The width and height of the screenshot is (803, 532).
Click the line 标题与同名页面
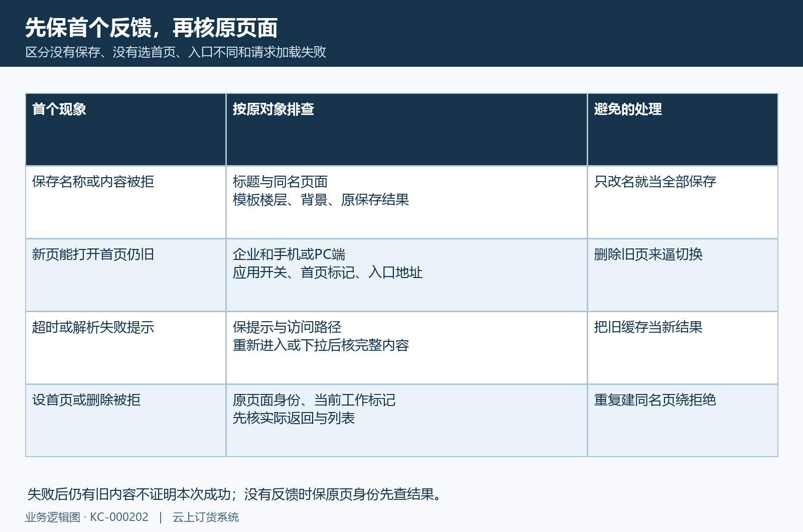[280, 182]
